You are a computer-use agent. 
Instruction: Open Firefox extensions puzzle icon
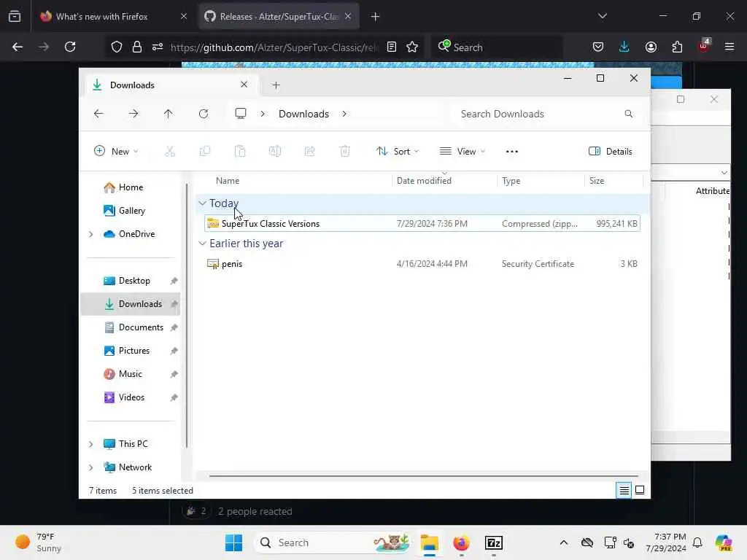pyautogui.click(x=677, y=47)
